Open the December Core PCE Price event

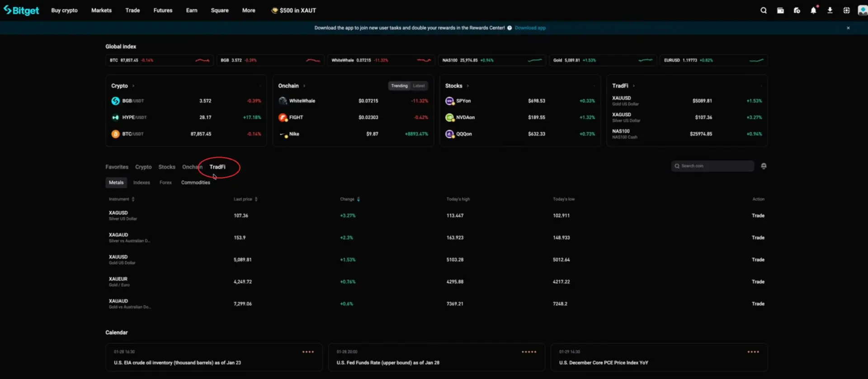click(659, 357)
